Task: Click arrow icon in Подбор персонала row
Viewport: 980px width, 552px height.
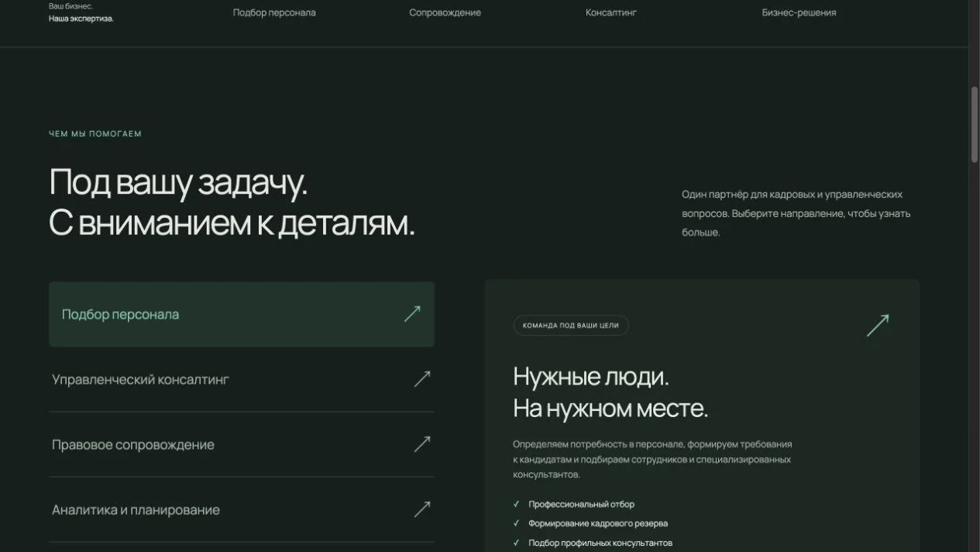Action: point(412,313)
